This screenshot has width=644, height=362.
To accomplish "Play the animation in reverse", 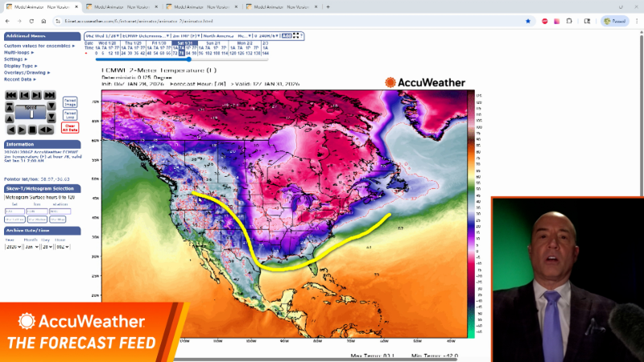I will (11, 130).
